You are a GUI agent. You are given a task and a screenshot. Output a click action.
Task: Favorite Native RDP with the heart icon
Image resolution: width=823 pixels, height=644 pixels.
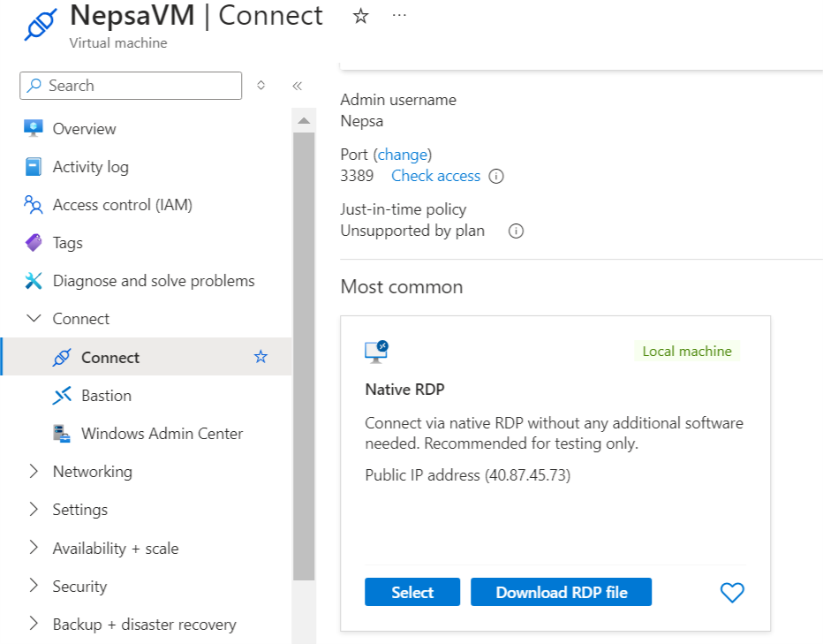coord(732,593)
